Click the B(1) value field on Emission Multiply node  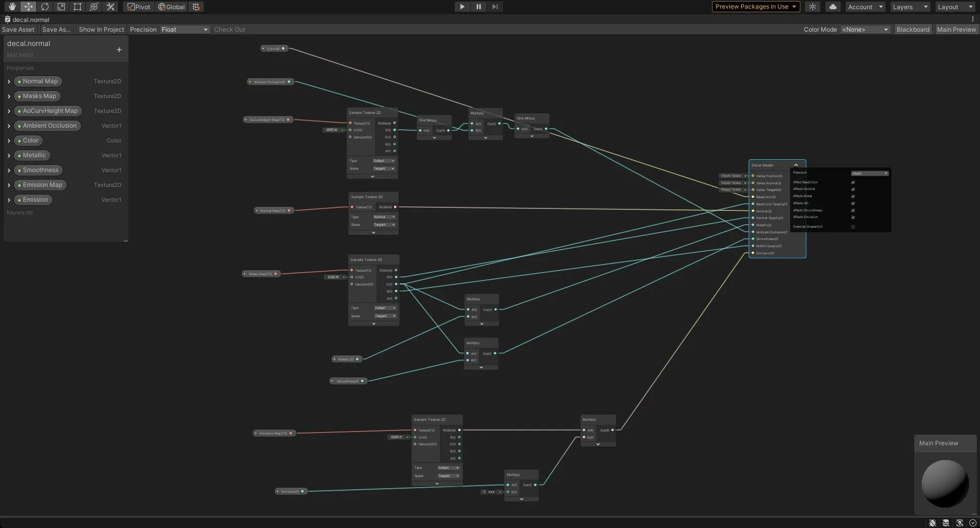491,492
